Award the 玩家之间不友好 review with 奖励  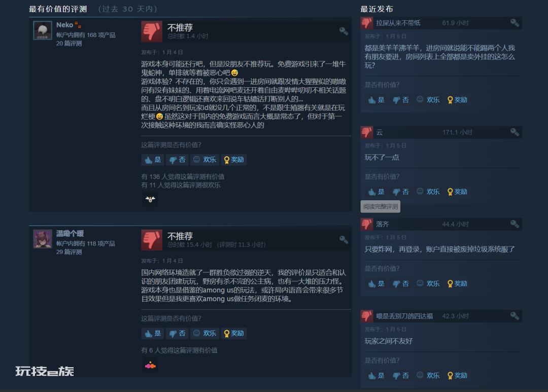point(457,376)
